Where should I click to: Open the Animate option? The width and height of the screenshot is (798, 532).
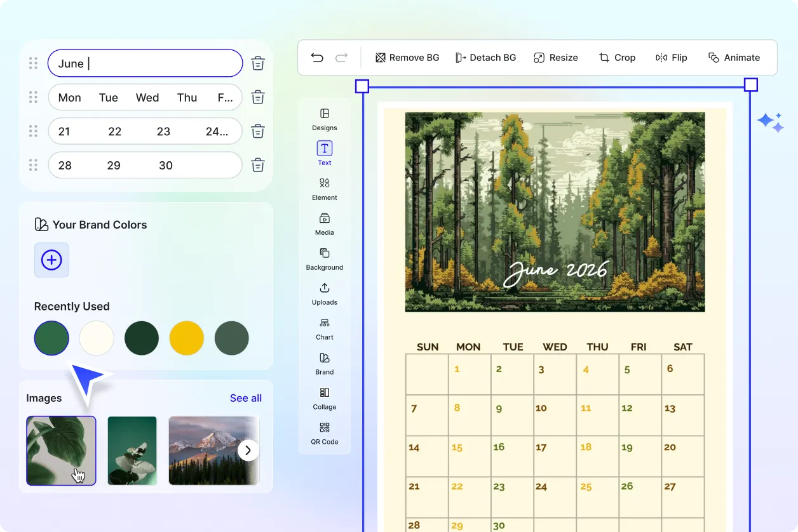pyautogui.click(x=734, y=58)
